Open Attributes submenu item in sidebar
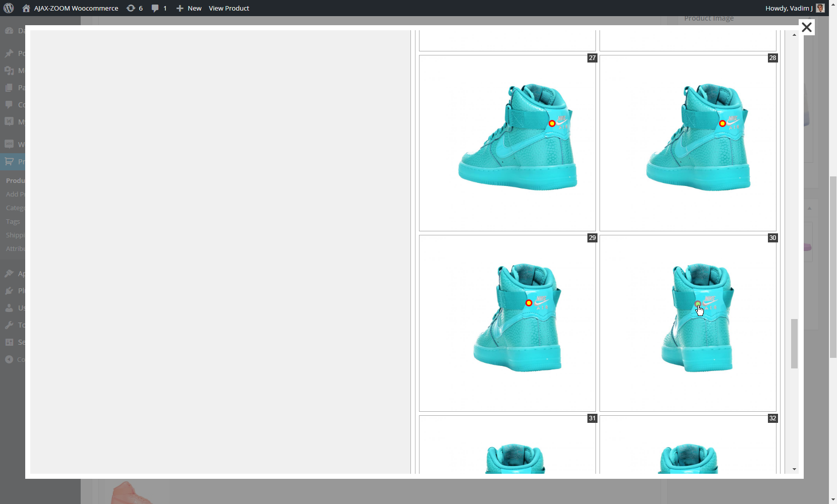837x504 pixels. point(15,248)
